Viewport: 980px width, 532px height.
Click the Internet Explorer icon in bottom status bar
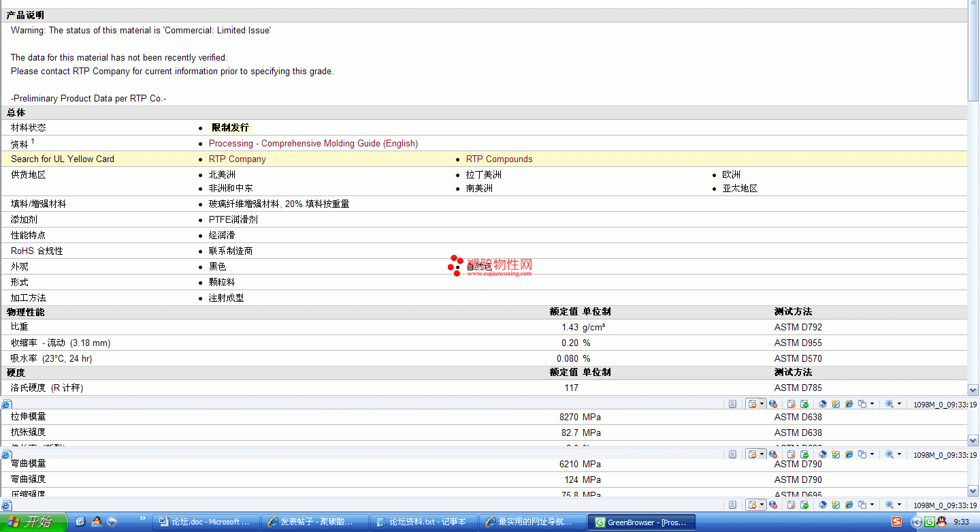(849, 505)
